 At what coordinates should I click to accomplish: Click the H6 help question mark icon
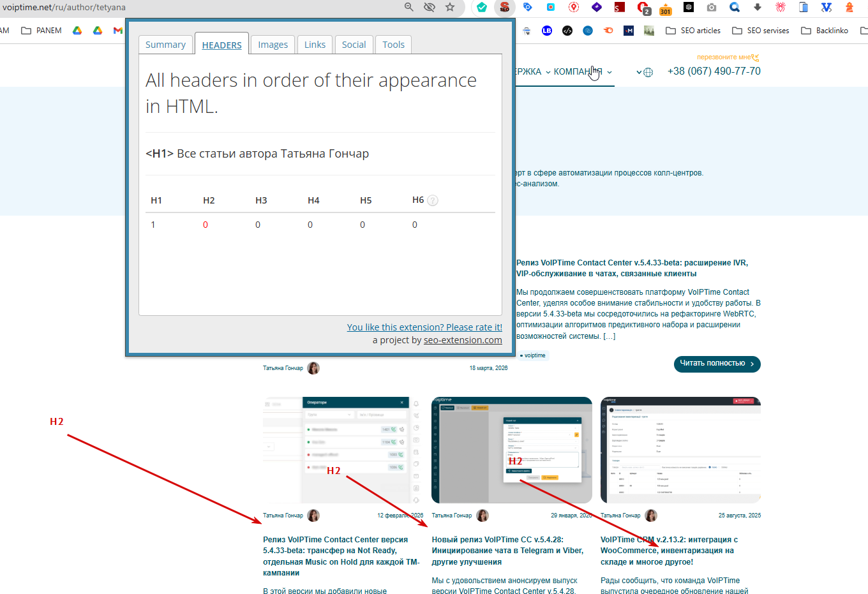[433, 200]
